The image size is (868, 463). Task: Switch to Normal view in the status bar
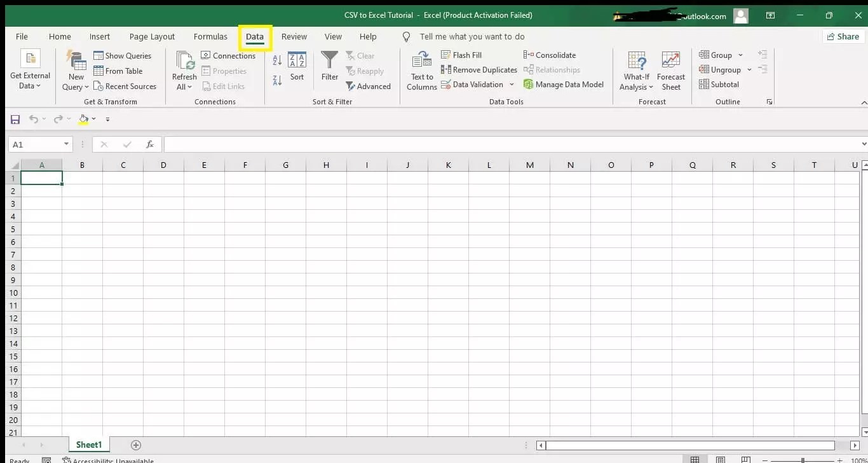(x=695, y=459)
